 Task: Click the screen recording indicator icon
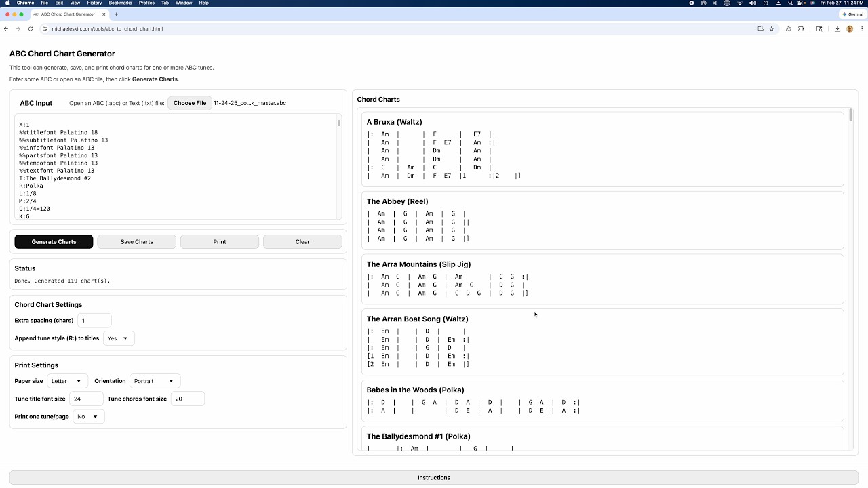pos(691,3)
